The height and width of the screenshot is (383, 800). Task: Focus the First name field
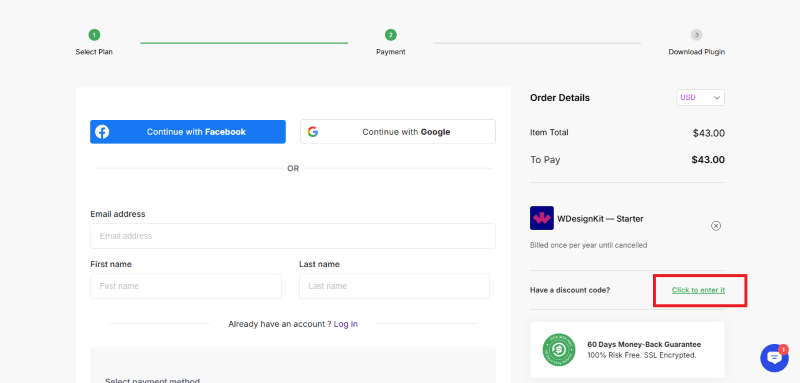tap(186, 286)
